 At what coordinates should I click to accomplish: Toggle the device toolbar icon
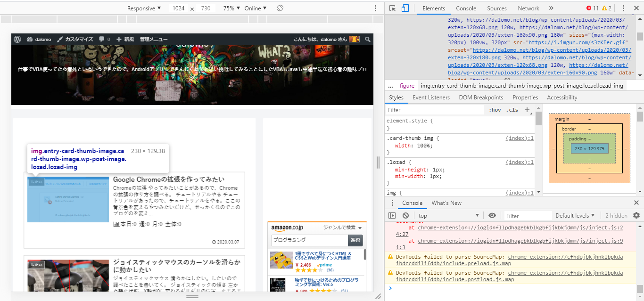[x=405, y=8]
